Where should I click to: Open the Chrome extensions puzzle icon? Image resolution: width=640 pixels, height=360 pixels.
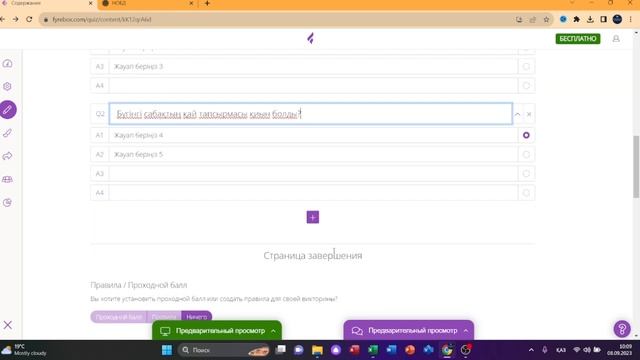point(577,19)
